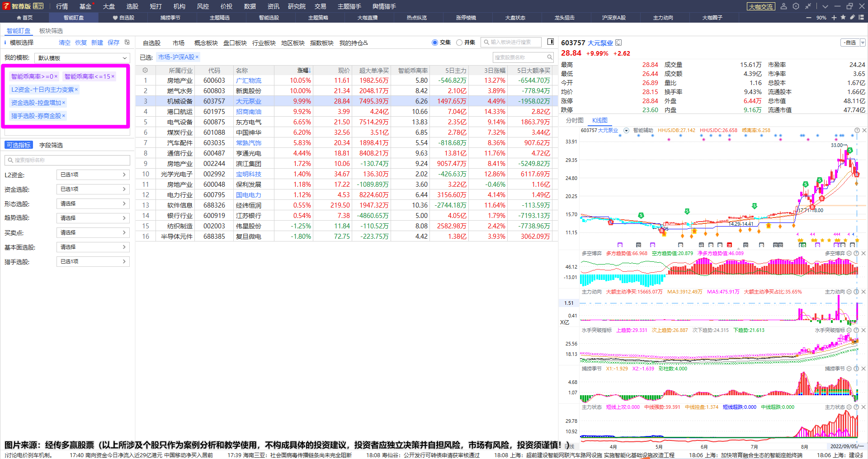Open settings icon of 主力动向 indicator
The image size is (868, 459).
point(849,292)
